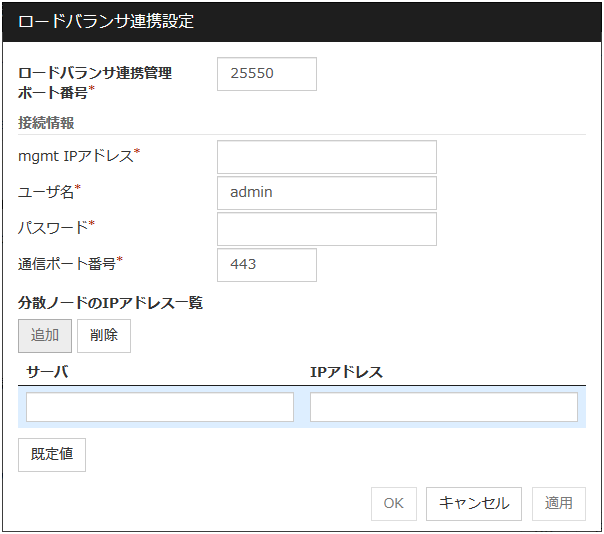Image resolution: width=604 pixels, height=534 pixels.
Task: Dismiss the dialog with キャンセル
Action: click(474, 503)
